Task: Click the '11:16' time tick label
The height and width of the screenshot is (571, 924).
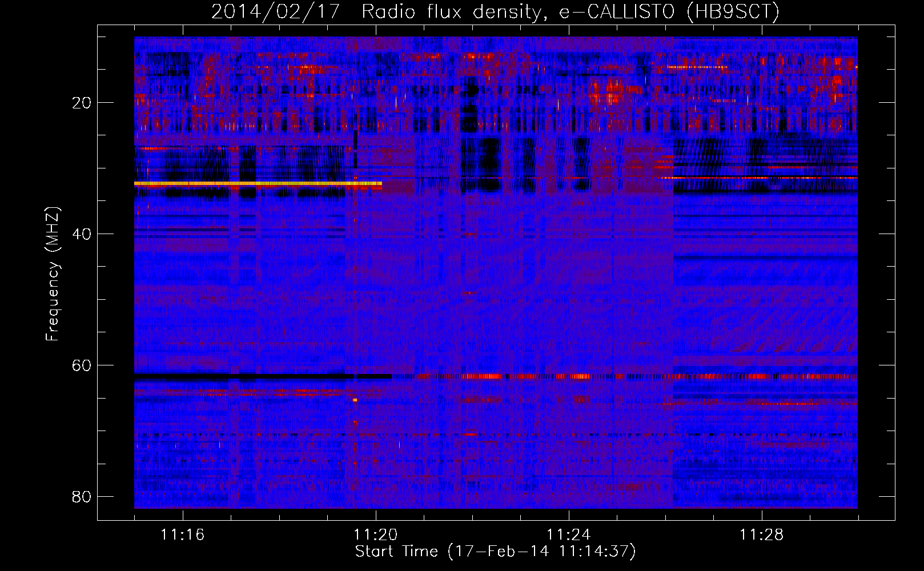Action: tap(182, 535)
